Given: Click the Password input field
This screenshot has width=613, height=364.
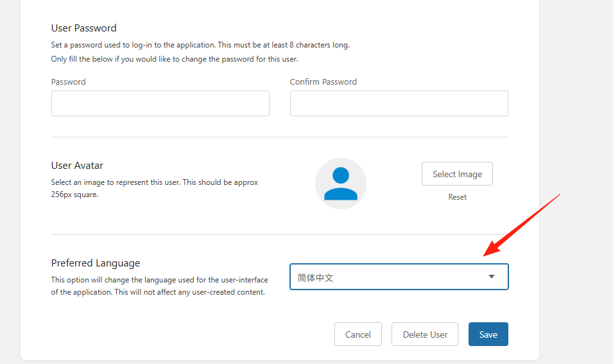Looking at the screenshot, I should click(x=160, y=103).
